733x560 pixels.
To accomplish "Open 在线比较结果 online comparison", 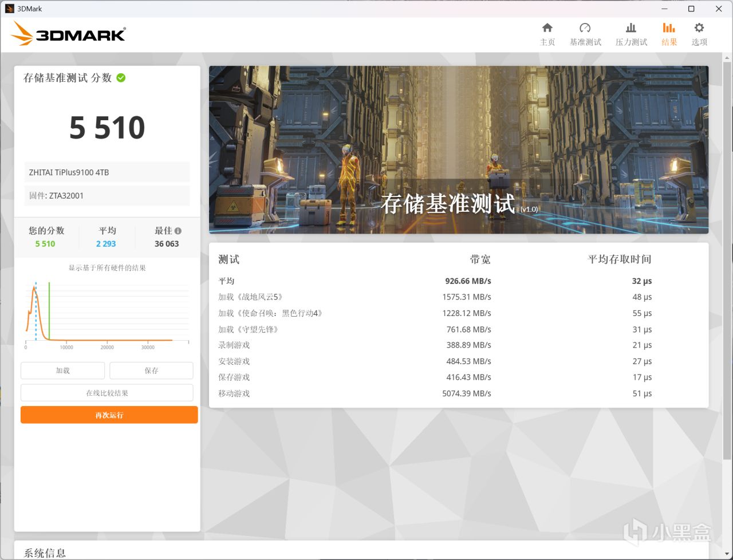I will point(107,393).
